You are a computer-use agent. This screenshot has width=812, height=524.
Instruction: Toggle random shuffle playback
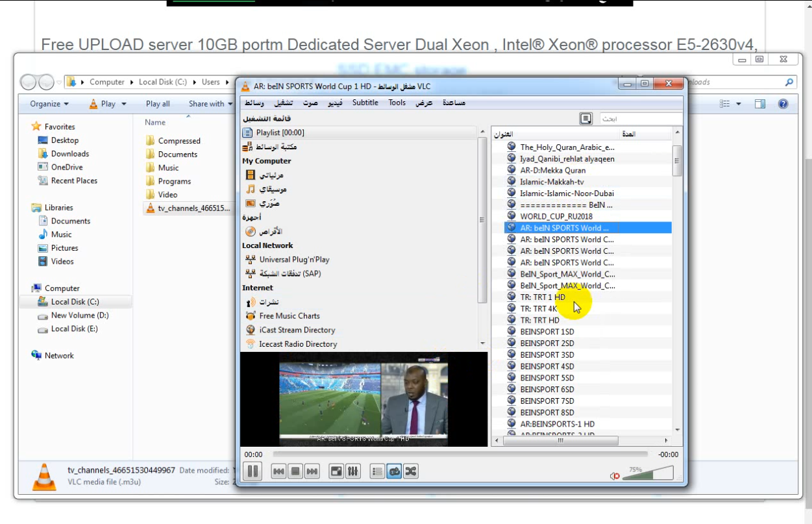pos(410,471)
